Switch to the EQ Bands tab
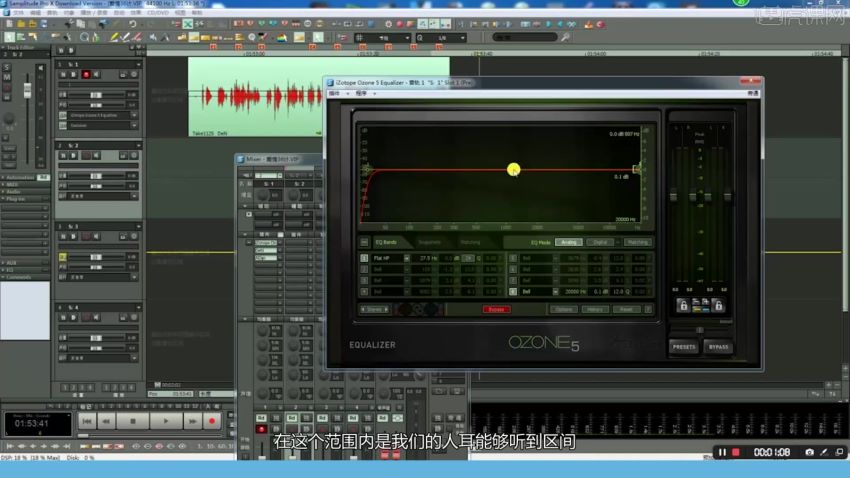Viewport: 850px width, 478px height. click(x=386, y=242)
